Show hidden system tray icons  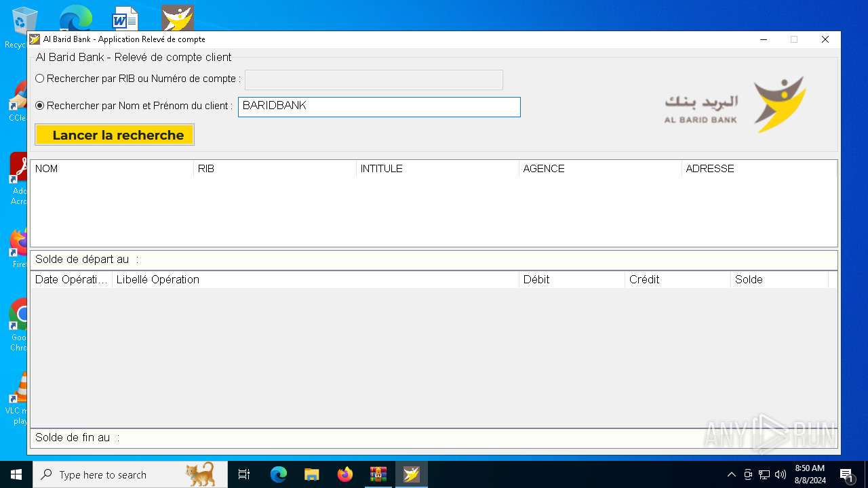732,474
